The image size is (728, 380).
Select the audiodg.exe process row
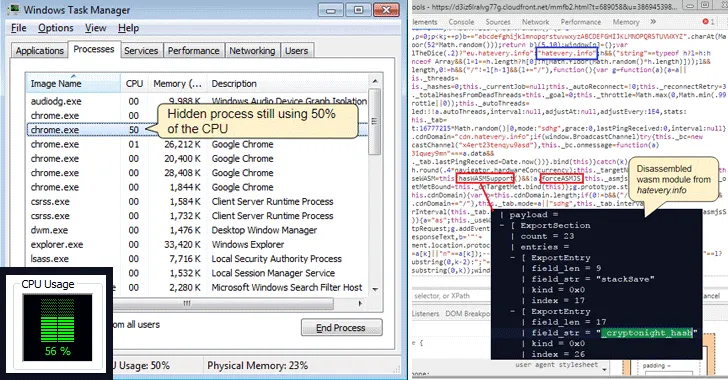tap(197, 101)
